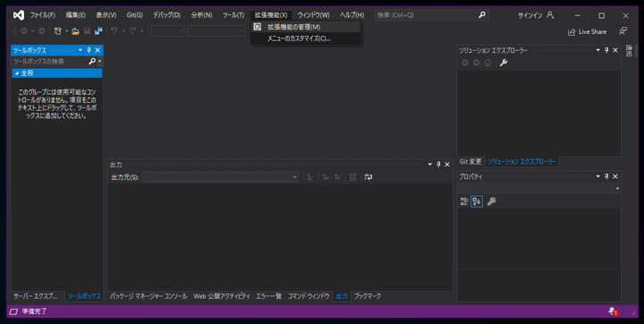The image size is (644, 324).
Task: Click the Visual Studio logo icon
Action: point(19,15)
